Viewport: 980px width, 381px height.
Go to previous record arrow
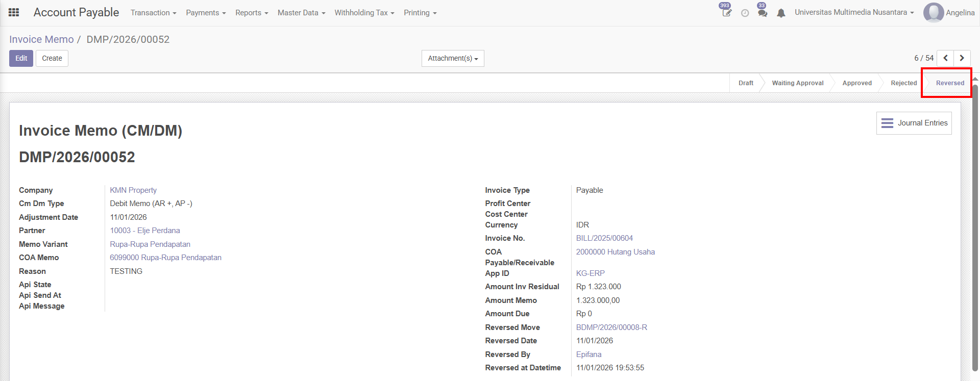945,58
